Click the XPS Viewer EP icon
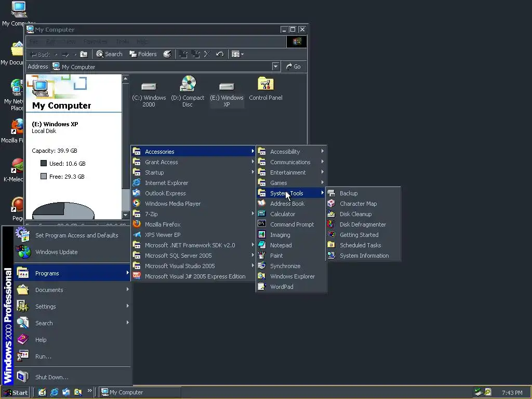 [137, 234]
